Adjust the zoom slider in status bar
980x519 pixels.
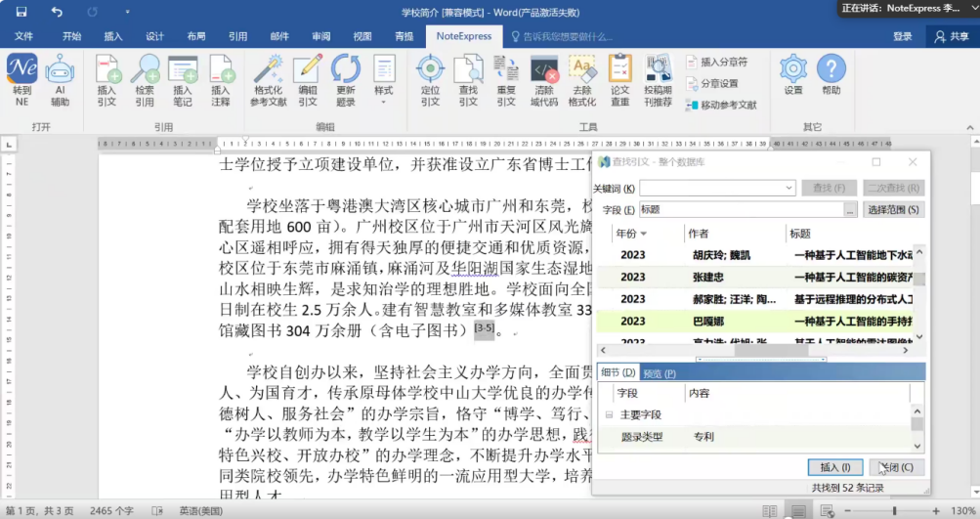(893, 511)
